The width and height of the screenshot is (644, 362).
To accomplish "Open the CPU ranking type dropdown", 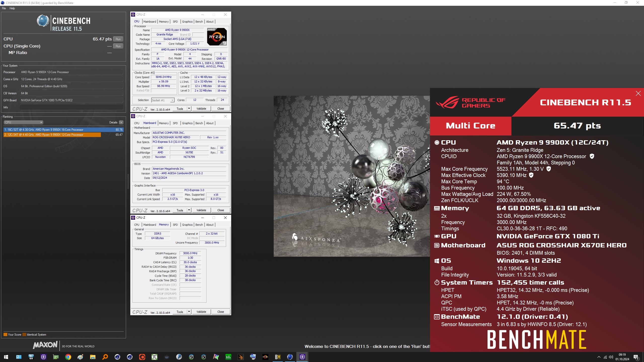I will (x=23, y=122).
